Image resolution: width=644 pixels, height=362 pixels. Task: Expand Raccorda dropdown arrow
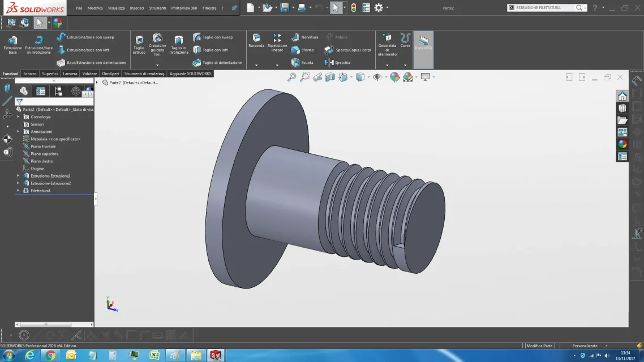coord(256,65)
